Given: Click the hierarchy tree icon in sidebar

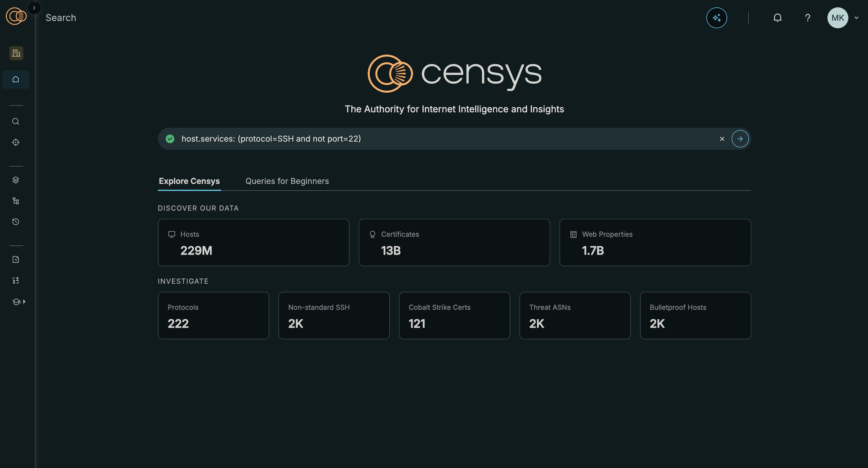Looking at the screenshot, I should tap(16, 201).
